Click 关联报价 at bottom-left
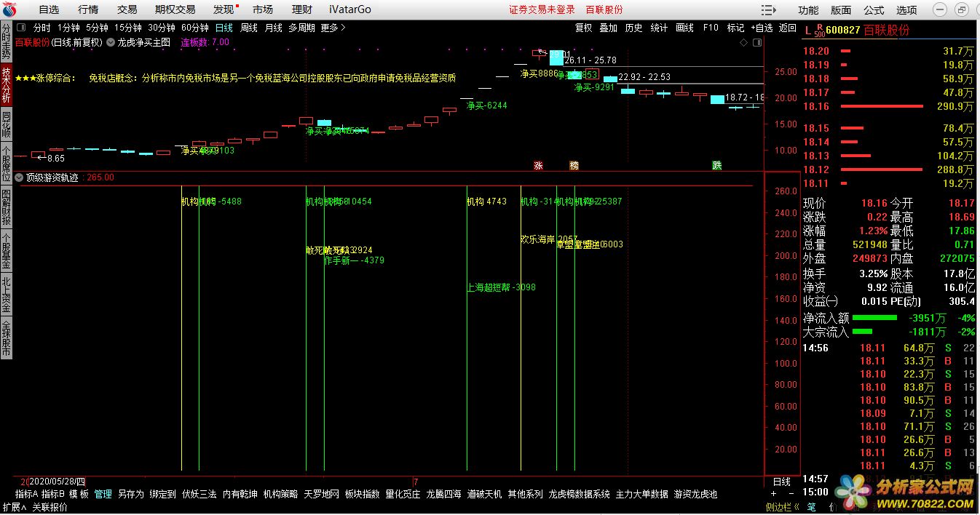 pos(50,507)
